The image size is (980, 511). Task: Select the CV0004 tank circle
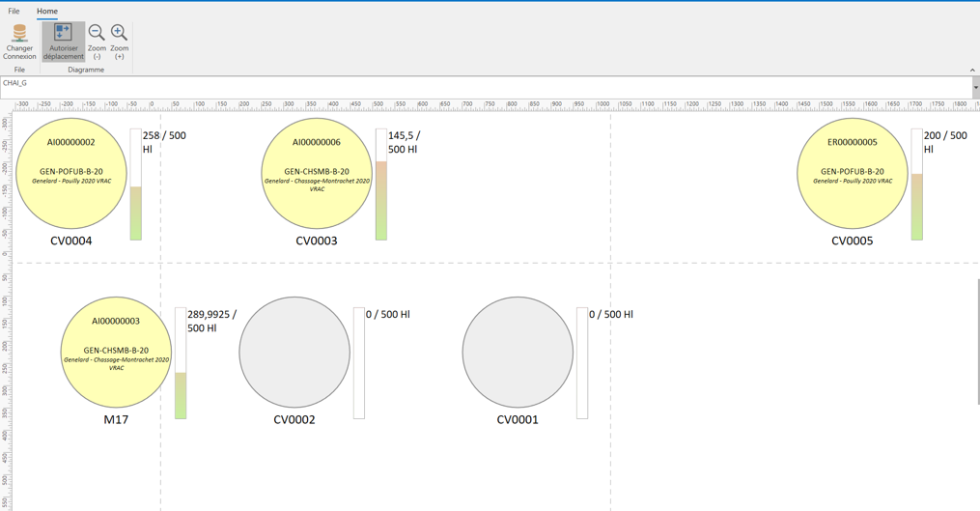coord(71,174)
